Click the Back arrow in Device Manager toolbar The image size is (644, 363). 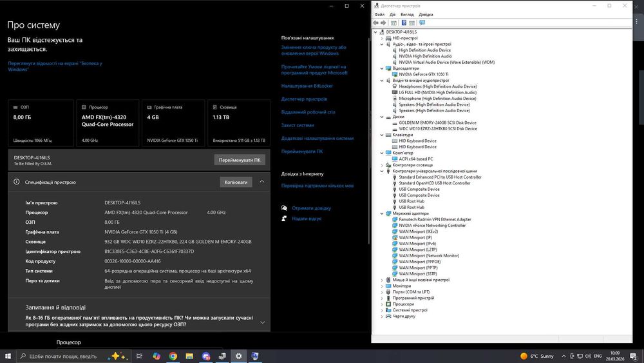click(x=375, y=23)
